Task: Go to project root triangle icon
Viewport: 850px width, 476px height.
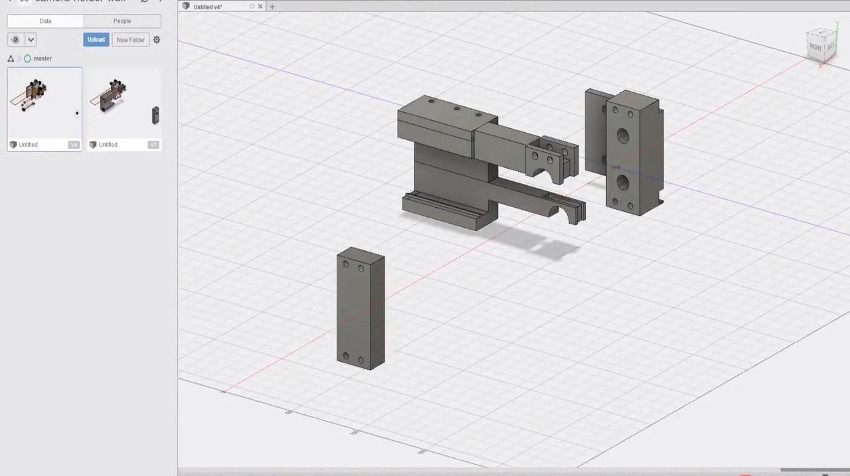Action: pyautogui.click(x=11, y=59)
